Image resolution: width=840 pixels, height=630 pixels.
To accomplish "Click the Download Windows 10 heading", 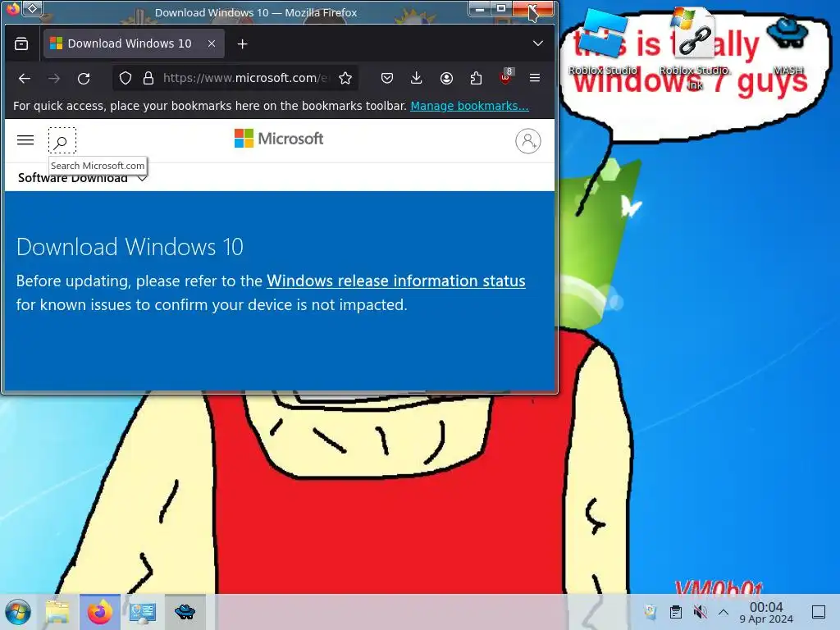I will tap(130, 247).
